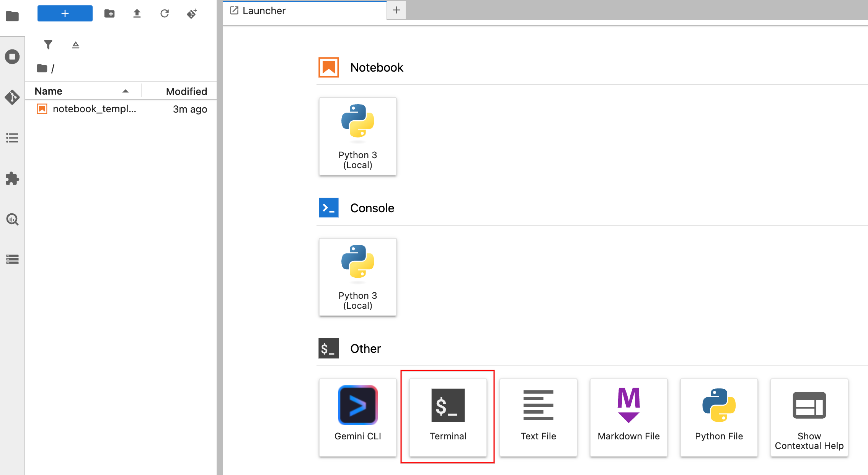Click the blue New Launcher plus button
The width and height of the screenshot is (868, 475).
point(65,13)
